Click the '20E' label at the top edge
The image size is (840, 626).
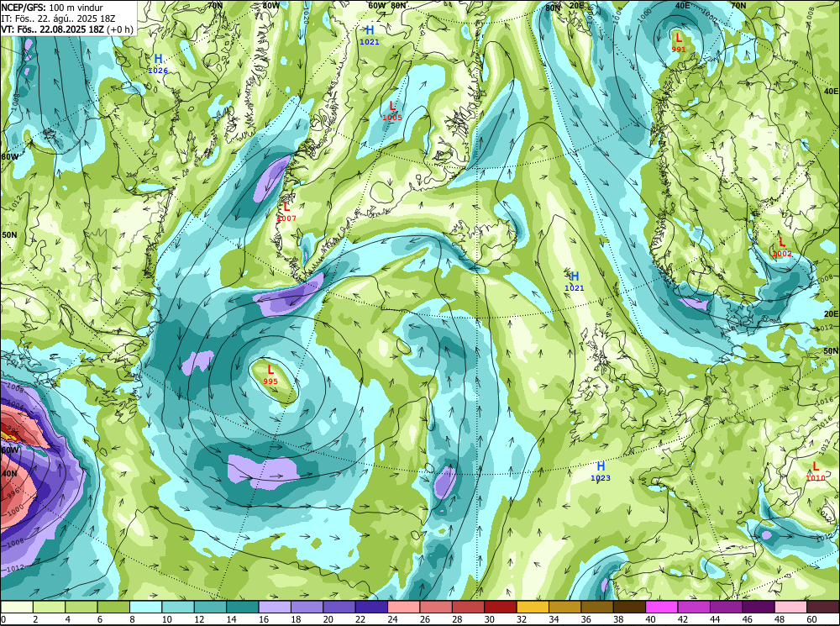coord(576,6)
